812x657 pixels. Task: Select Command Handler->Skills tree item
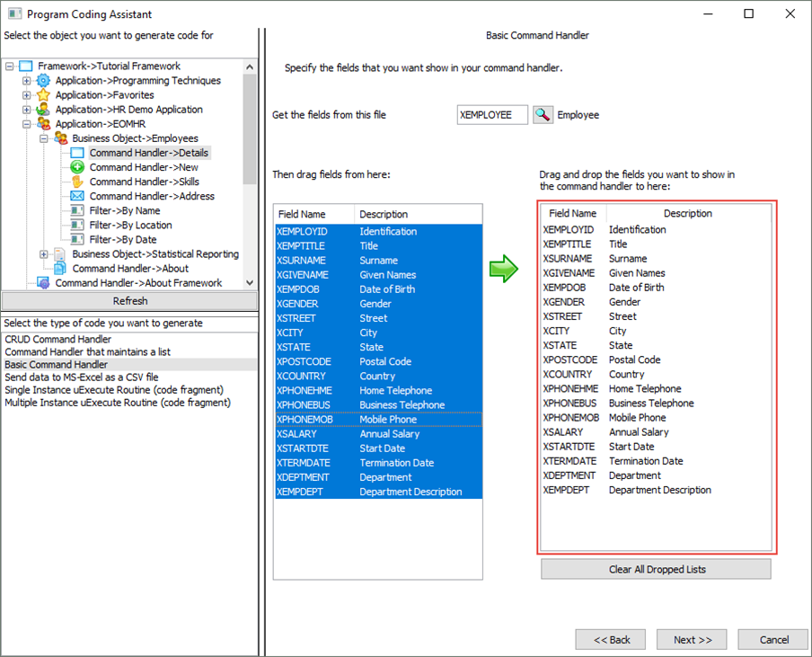145,182
